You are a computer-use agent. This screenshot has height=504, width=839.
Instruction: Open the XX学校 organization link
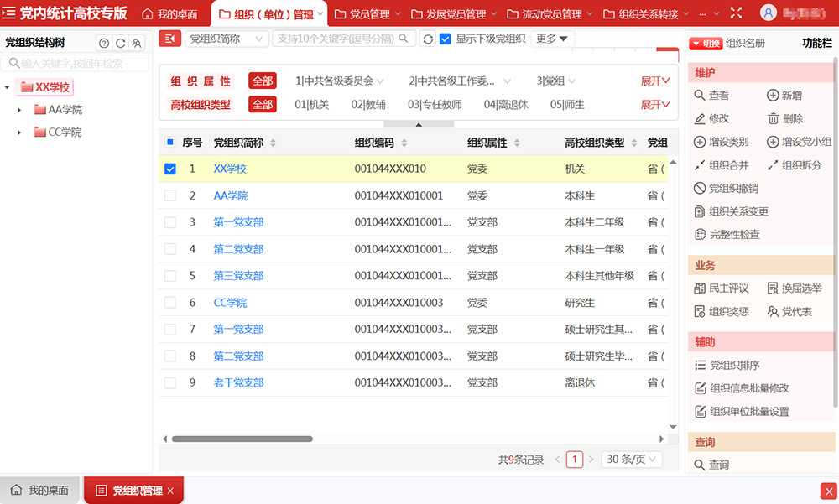tap(230, 169)
